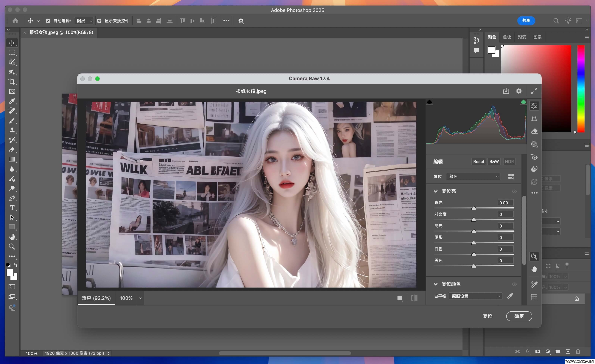The height and width of the screenshot is (364, 595).
Task: Toggle highlight clipping warning in histogram
Action: 523,102
